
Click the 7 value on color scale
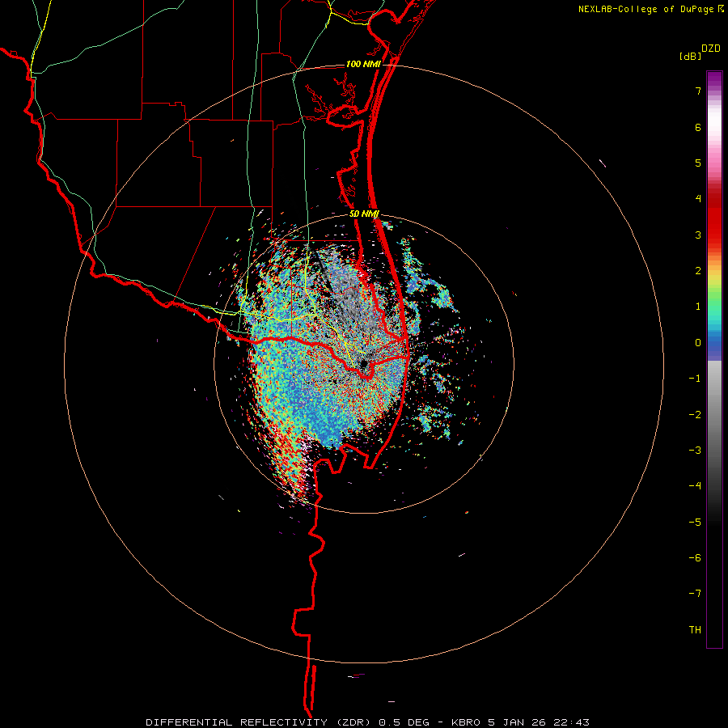698,91
